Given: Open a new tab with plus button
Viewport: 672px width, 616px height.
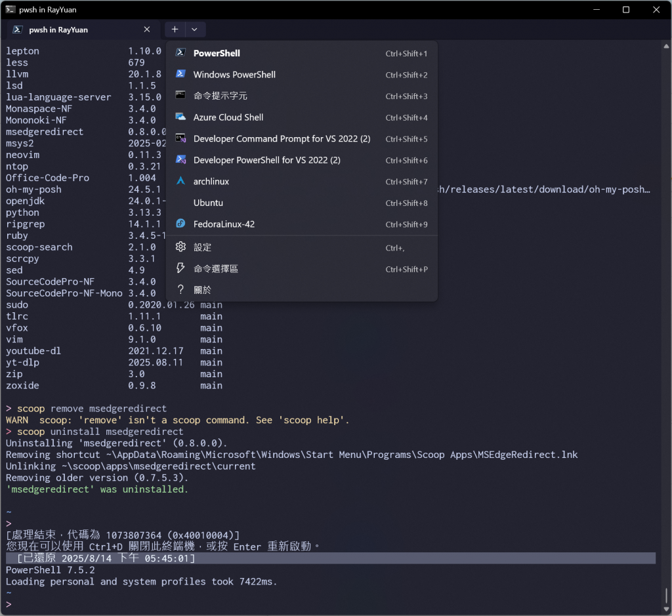Looking at the screenshot, I should (175, 30).
